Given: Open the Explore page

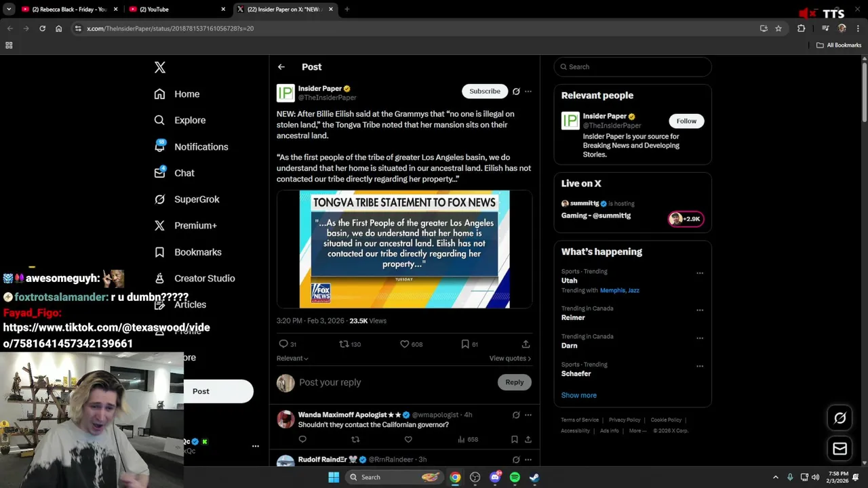Looking at the screenshot, I should [x=180, y=120].
